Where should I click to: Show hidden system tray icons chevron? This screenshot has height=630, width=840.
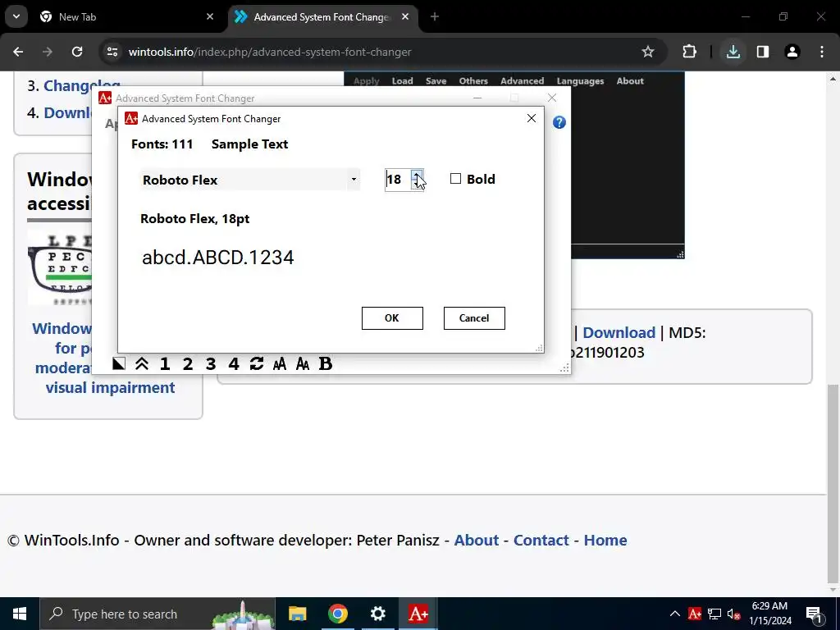675,614
